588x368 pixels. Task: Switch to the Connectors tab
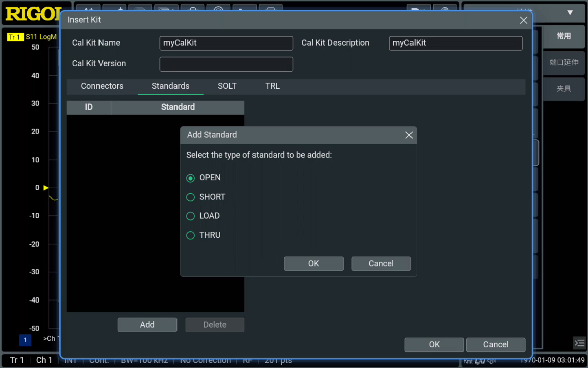tap(102, 86)
